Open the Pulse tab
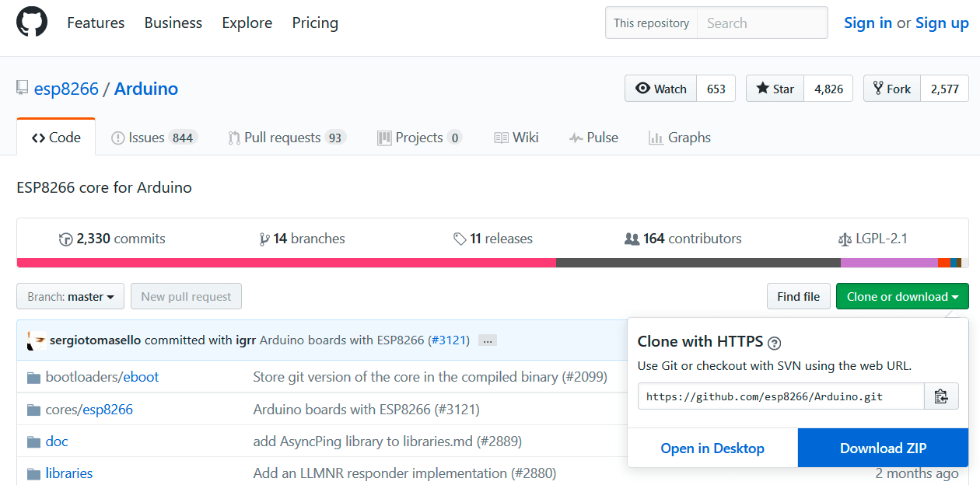The image size is (980, 485). point(593,138)
